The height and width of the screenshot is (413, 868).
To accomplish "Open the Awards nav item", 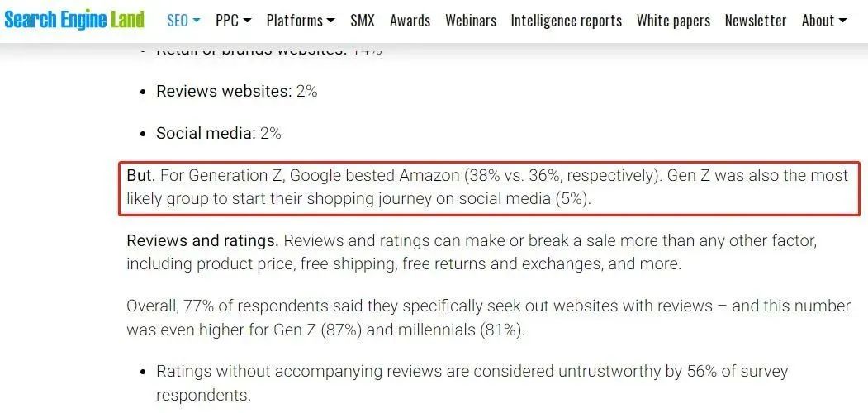I will tap(410, 21).
